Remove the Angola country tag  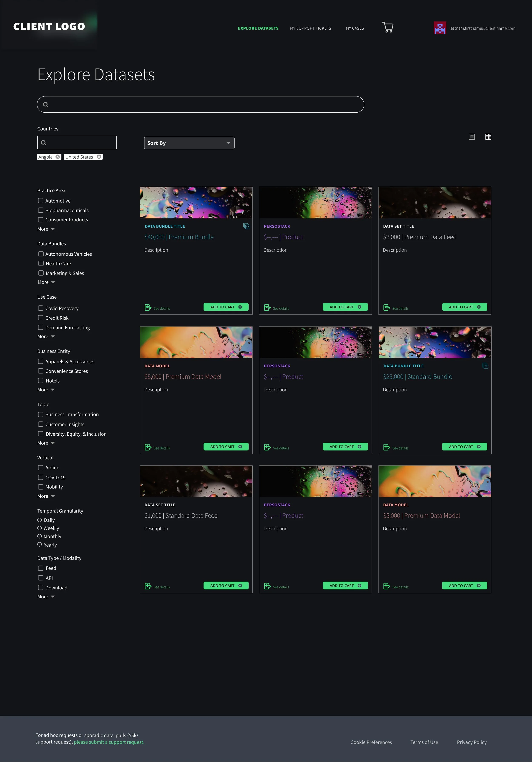coord(58,157)
